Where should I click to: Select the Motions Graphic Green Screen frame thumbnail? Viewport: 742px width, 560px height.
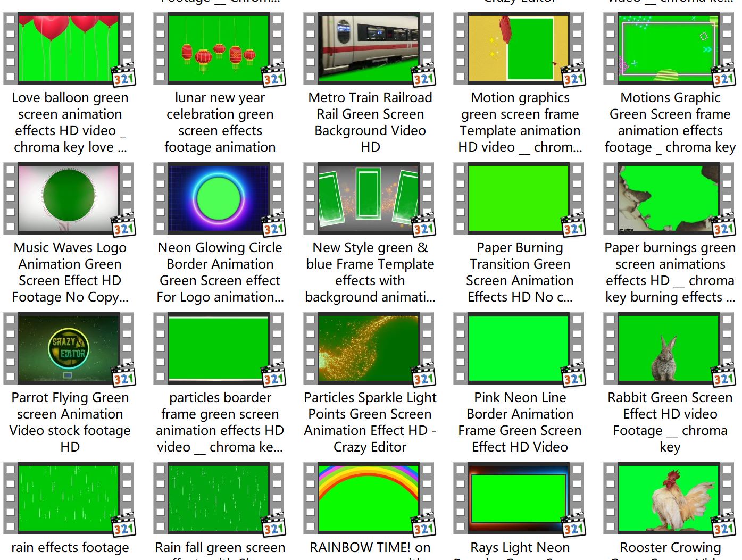(x=669, y=48)
